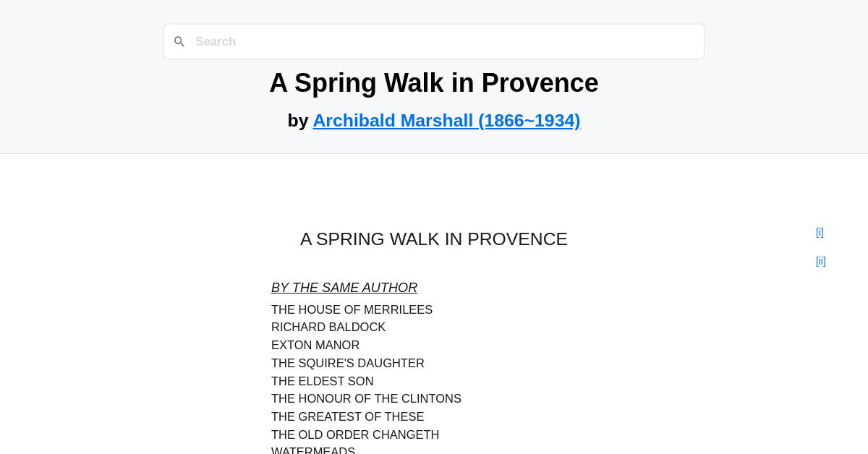Jump to page marker [i]
This screenshot has height=454, width=868.
pyautogui.click(x=819, y=232)
